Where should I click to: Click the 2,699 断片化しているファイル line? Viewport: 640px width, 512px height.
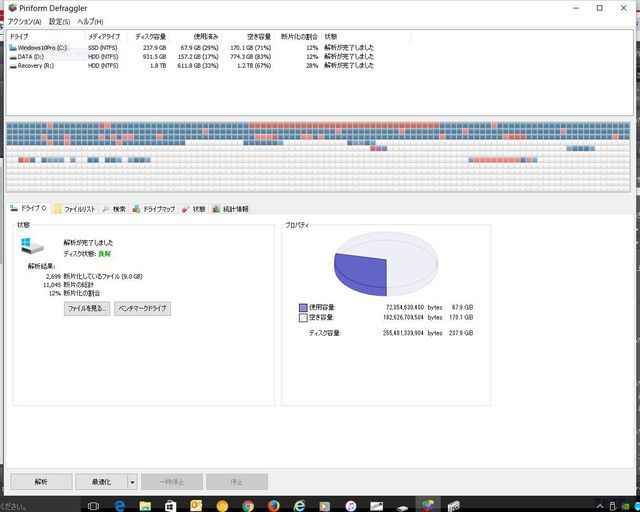[x=94, y=276]
